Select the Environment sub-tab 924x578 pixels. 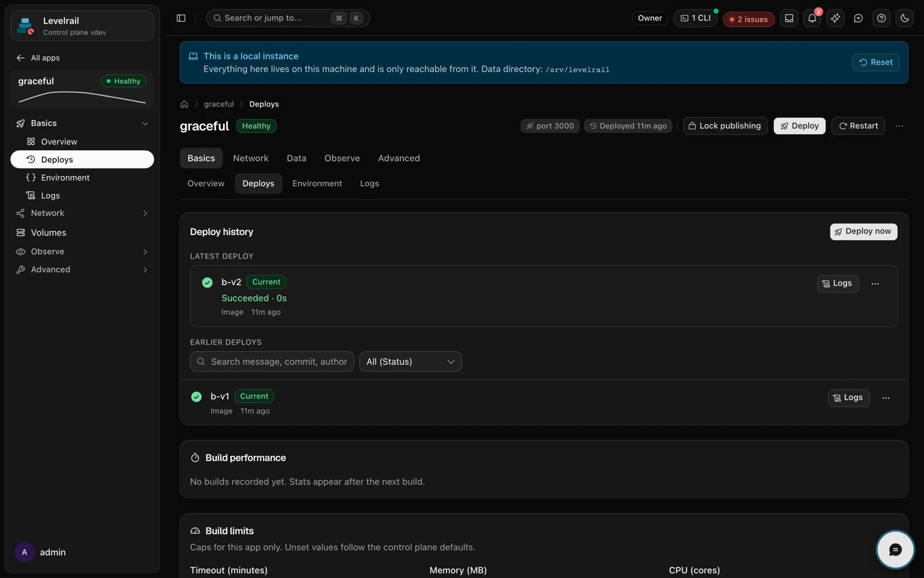317,184
